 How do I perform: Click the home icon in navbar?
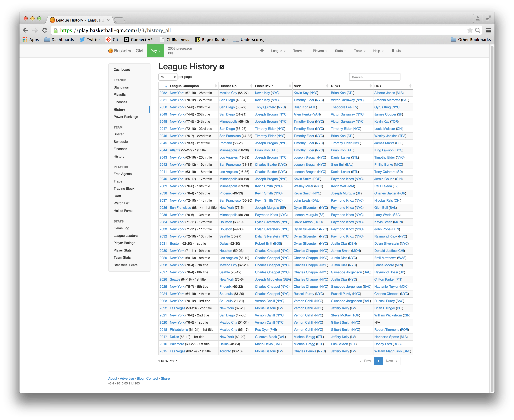[262, 51]
